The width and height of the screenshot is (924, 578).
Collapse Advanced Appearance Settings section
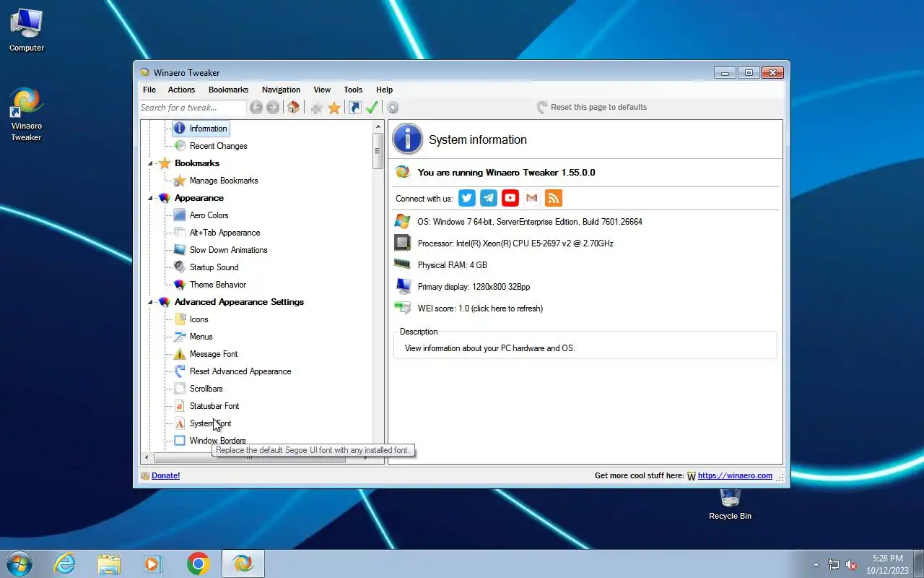pyautogui.click(x=151, y=302)
